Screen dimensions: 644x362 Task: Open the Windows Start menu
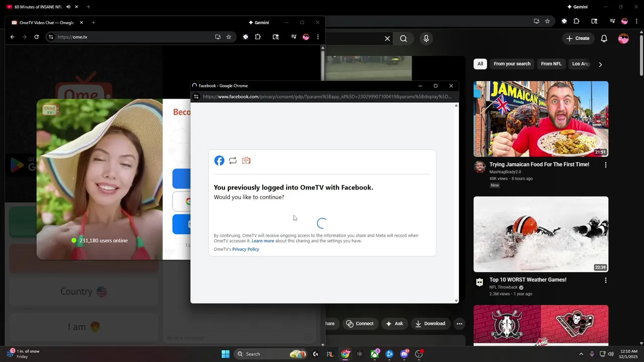225,354
